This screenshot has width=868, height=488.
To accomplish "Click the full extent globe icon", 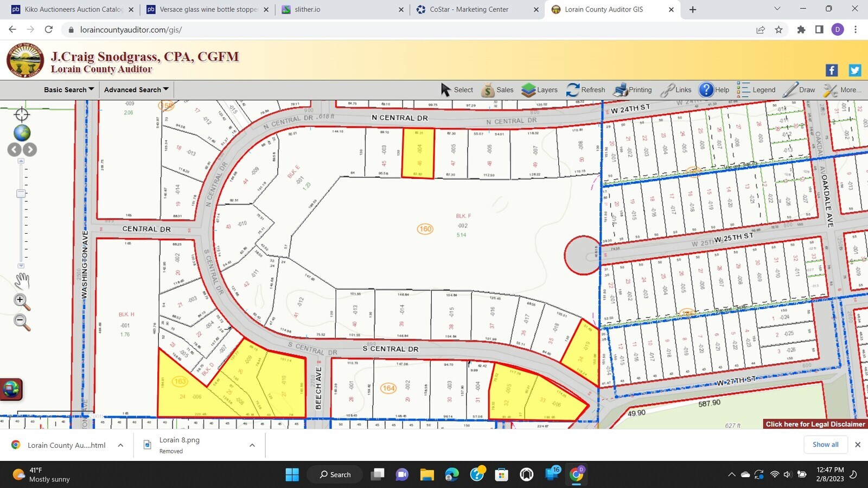I will pos(22,132).
